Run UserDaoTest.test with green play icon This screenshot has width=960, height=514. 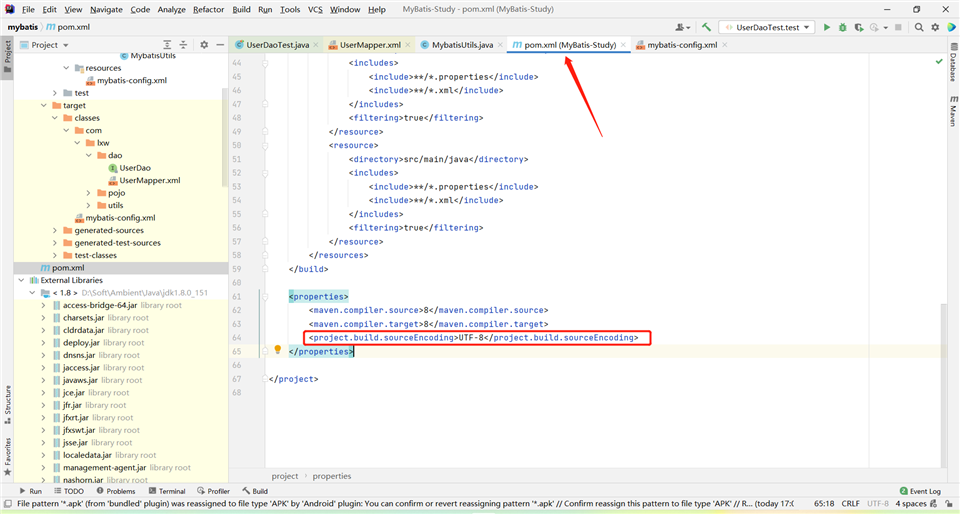[x=827, y=28]
